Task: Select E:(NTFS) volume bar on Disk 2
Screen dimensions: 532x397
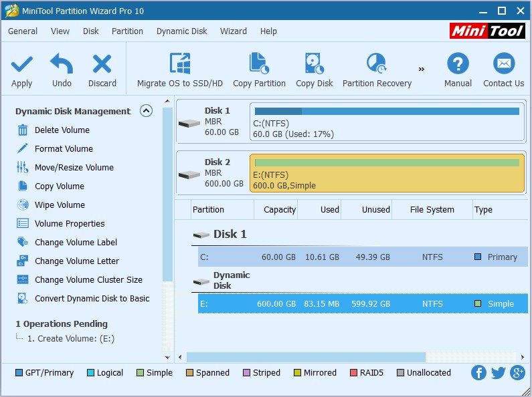Action: (387, 173)
